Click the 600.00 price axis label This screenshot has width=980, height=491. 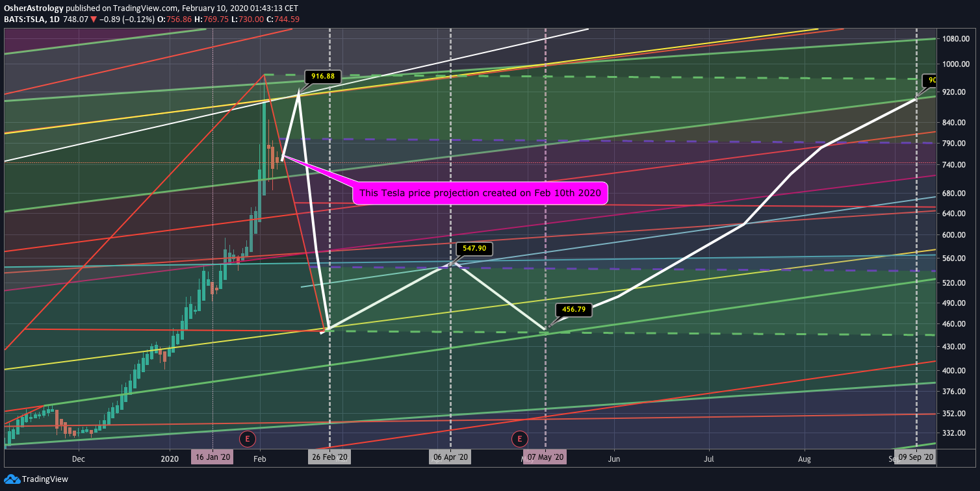(x=955, y=235)
